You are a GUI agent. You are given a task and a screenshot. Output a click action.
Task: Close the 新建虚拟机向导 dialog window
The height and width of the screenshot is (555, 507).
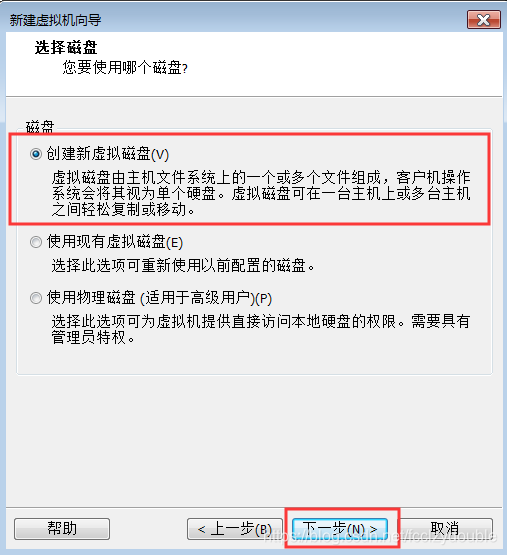(x=484, y=19)
